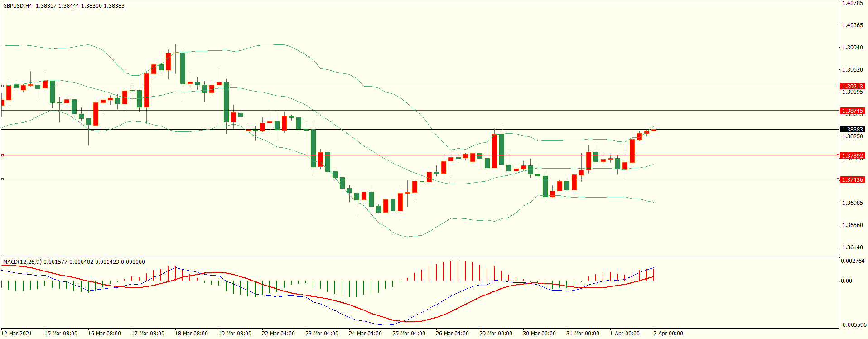Click the 1.40785 price scale value
Viewport: 868px width, 339px height.
tap(852, 3)
